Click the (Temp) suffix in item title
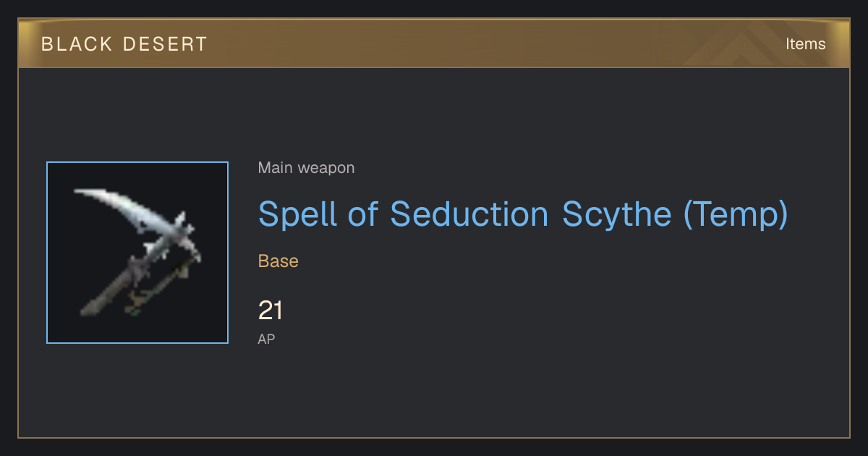This screenshot has width=868, height=456. click(736, 214)
